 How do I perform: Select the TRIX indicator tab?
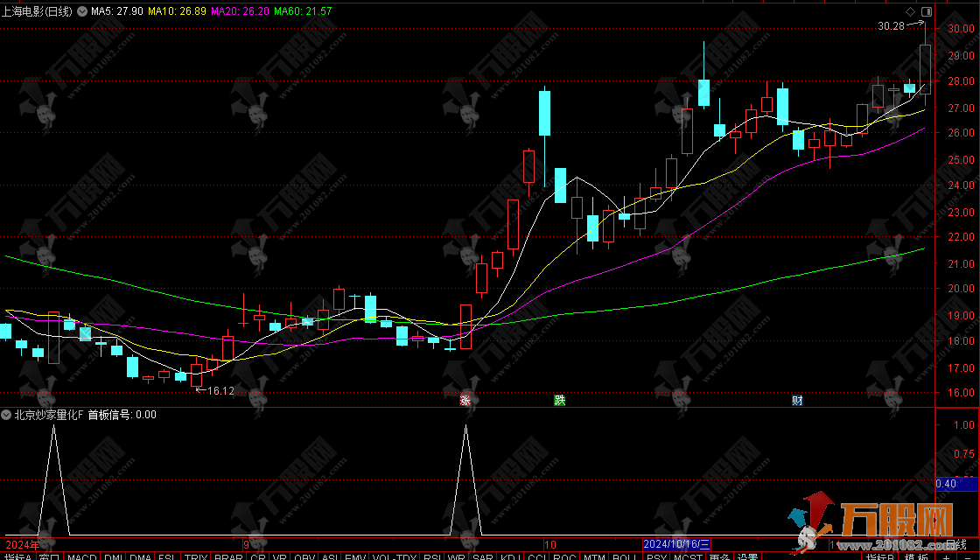(196, 556)
